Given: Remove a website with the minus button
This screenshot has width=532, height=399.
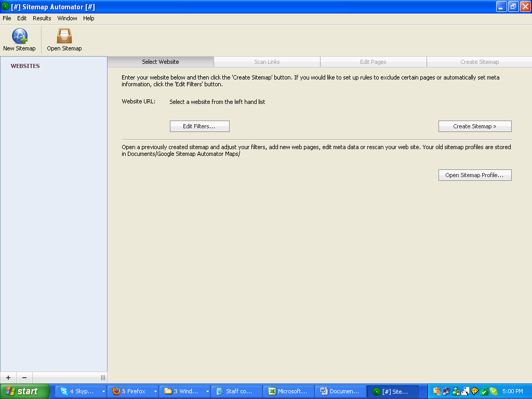Looking at the screenshot, I should pyautogui.click(x=24, y=378).
